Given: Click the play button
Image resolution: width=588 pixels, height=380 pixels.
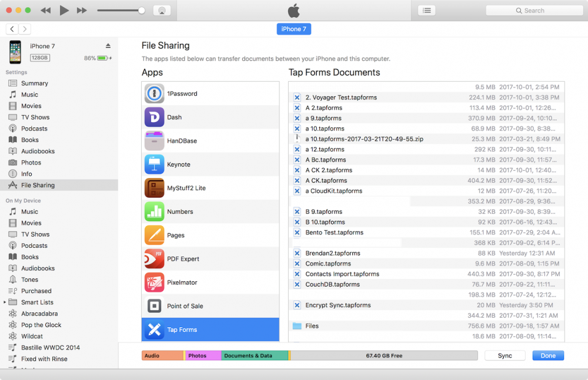Looking at the screenshot, I should point(64,11).
